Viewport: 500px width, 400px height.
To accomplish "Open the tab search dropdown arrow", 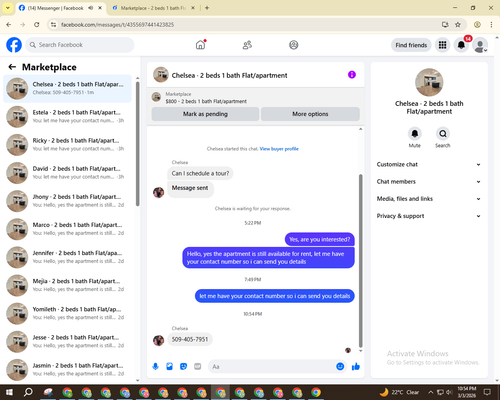I will click(8, 8).
